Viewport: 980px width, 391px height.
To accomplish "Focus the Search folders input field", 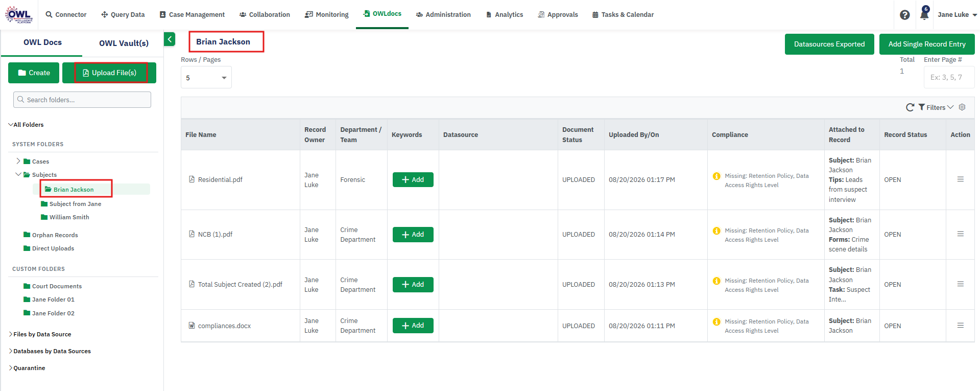I will [82, 100].
